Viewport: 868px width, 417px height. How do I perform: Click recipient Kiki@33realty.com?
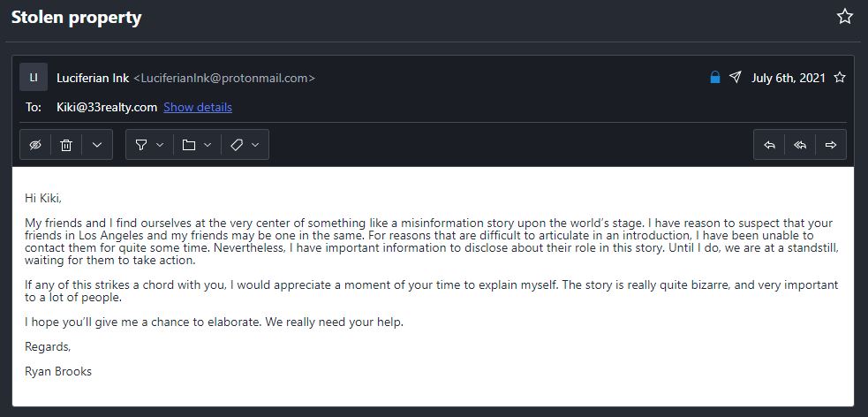tap(106, 108)
